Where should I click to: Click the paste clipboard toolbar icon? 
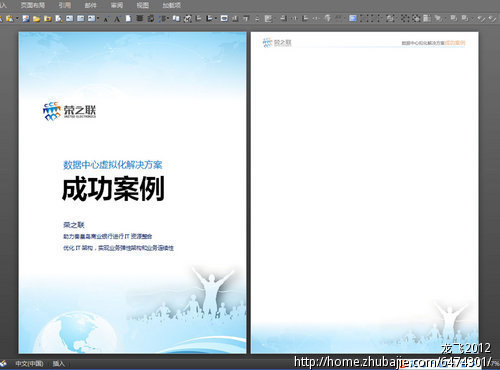click(10, 18)
